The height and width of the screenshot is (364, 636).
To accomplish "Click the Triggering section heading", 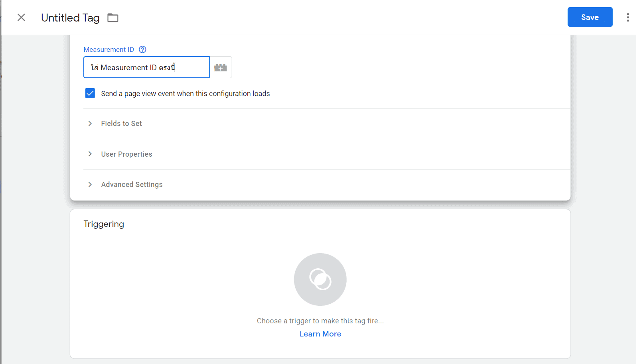I will point(104,224).
